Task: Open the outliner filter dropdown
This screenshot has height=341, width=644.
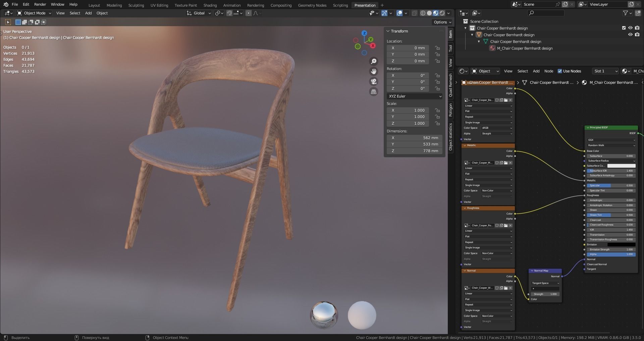Action: (627, 13)
